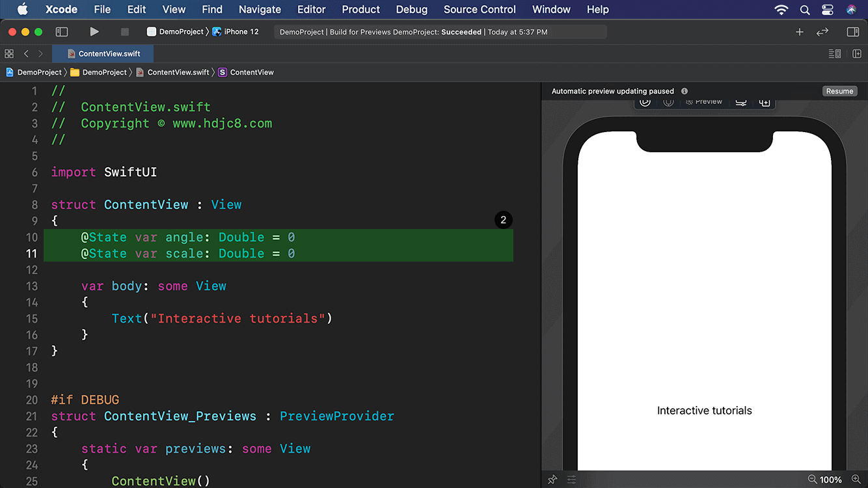The width and height of the screenshot is (868, 488).
Task: Open Control Center
Action: 828,9
